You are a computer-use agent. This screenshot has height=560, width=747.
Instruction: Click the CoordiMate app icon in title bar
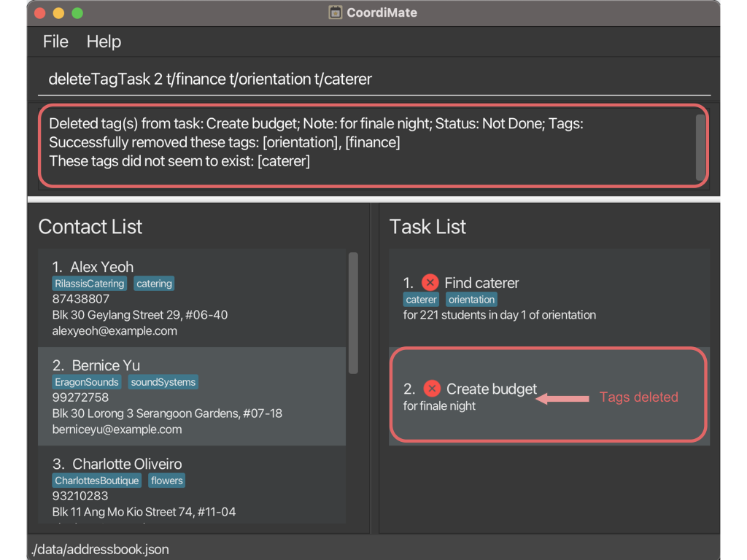point(336,12)
